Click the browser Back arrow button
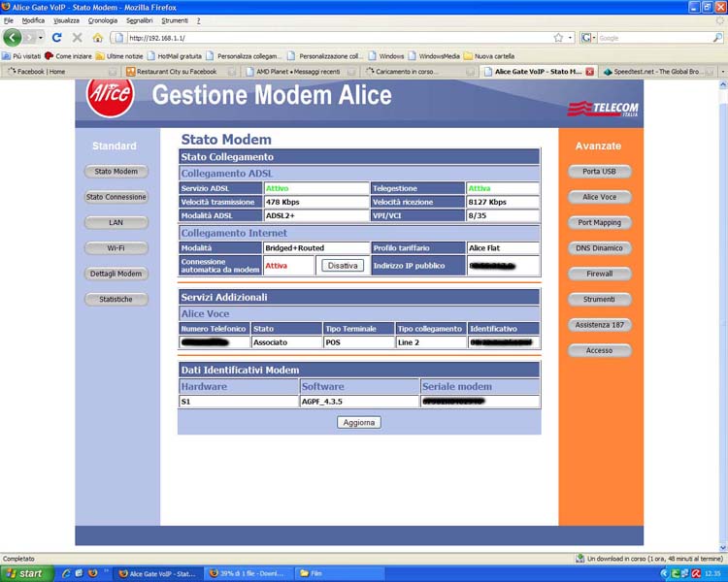Viewport: 728px width, 582px height. [12, 38]
